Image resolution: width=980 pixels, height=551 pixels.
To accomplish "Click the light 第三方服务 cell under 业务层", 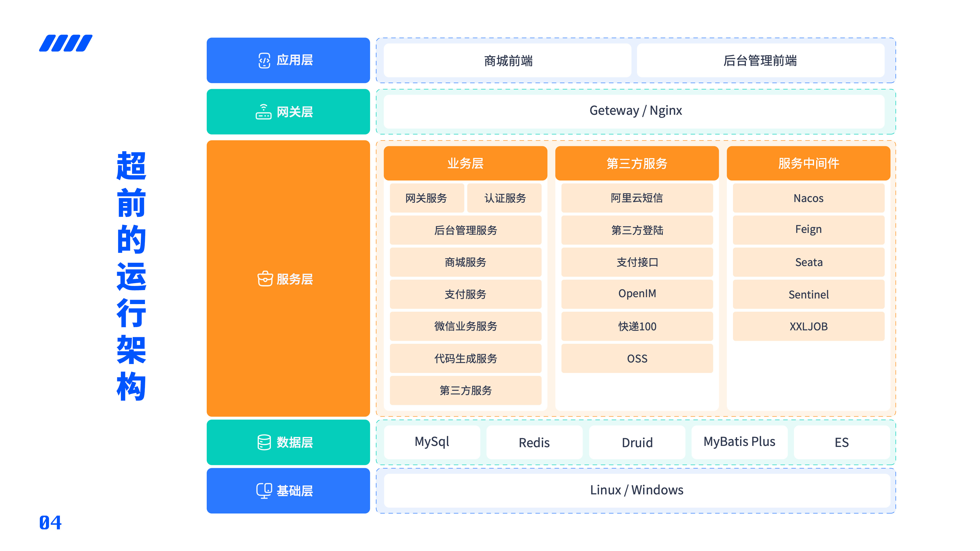I will 466,391.
